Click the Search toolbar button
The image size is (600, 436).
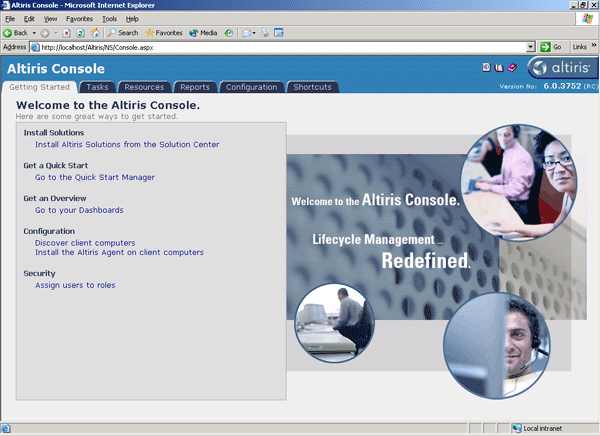pyautogui.click(x=122, y=33)
